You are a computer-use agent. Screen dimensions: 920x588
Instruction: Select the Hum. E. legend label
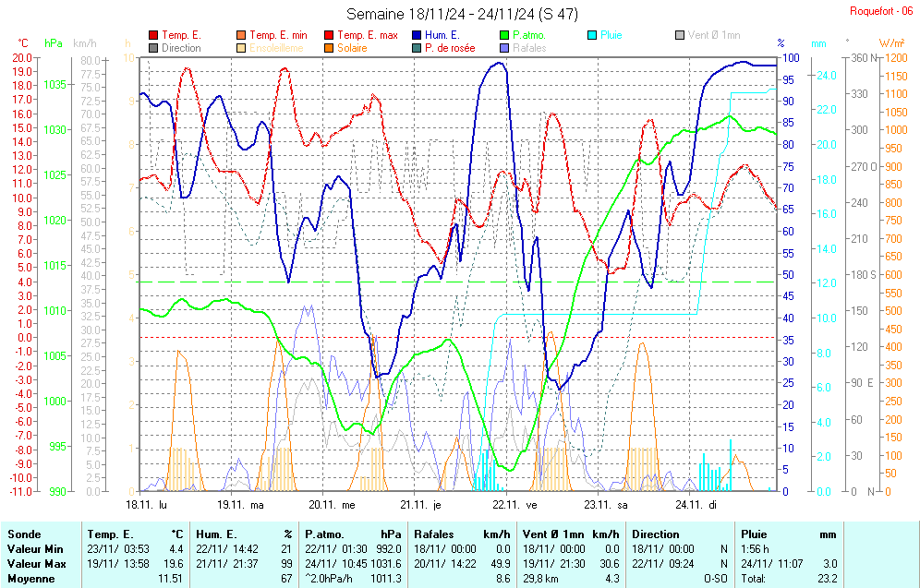pos(442,35)
